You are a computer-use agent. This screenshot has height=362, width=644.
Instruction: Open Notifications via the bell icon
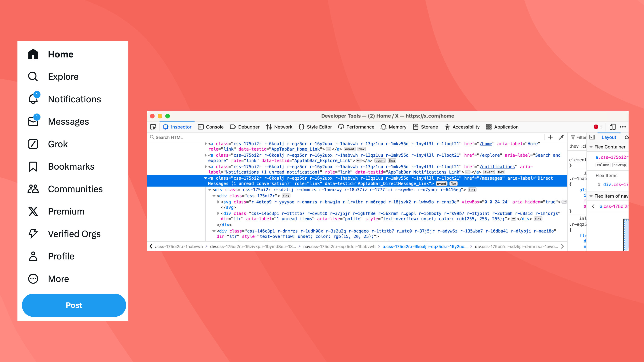click(33, 99)
